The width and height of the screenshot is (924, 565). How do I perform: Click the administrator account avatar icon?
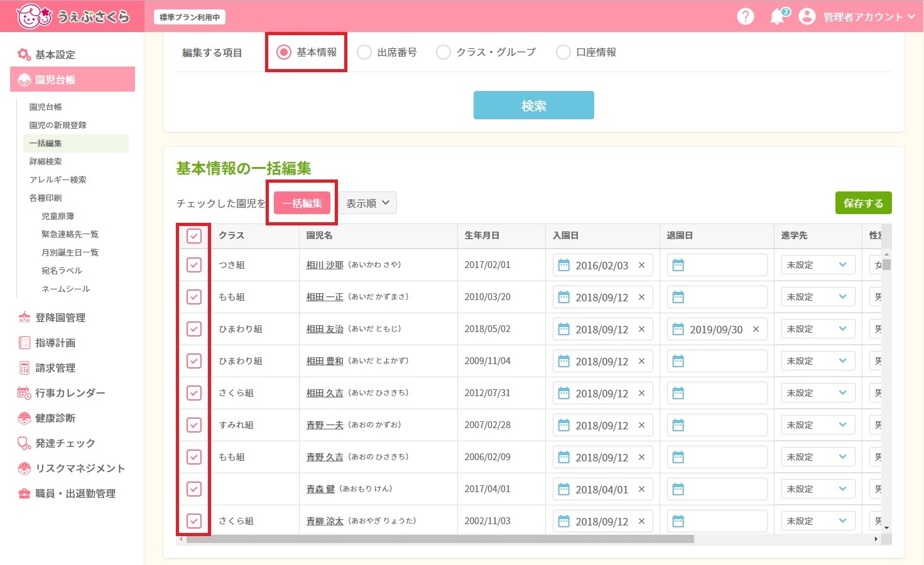(807, 16)
